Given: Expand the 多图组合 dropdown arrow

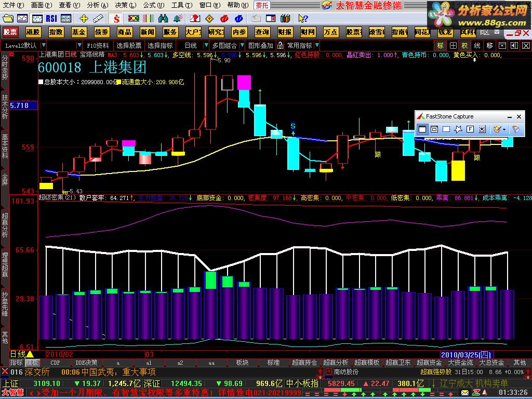Looking at the screenshot, I should tap(242, 46).
